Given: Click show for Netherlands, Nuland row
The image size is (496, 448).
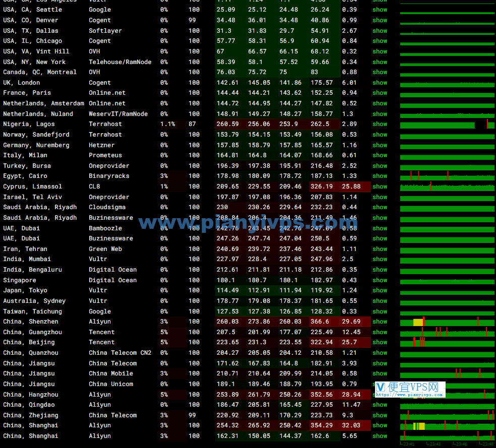Looking at the screenshot, I should 380,114.
